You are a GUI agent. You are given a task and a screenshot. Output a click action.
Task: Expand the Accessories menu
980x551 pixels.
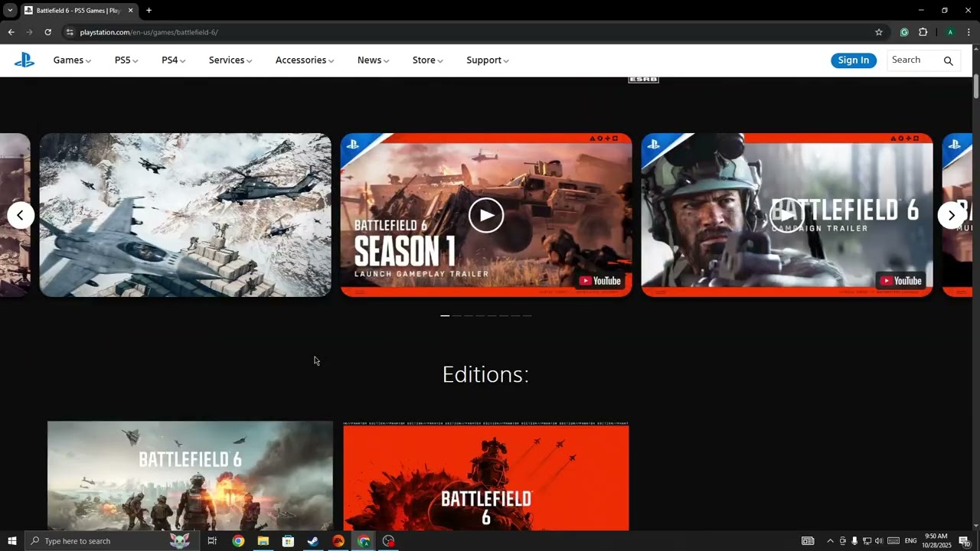[x=305, y=60]
